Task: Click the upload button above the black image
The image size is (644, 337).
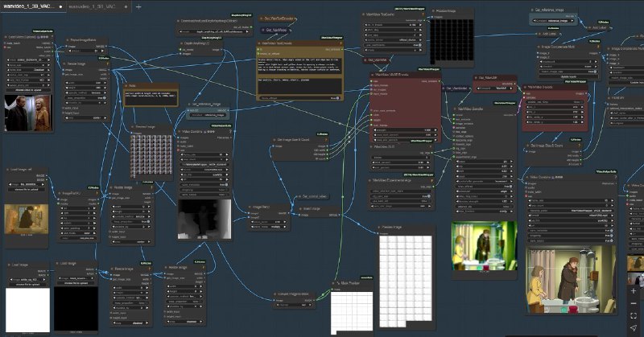Action: [76, 283]
